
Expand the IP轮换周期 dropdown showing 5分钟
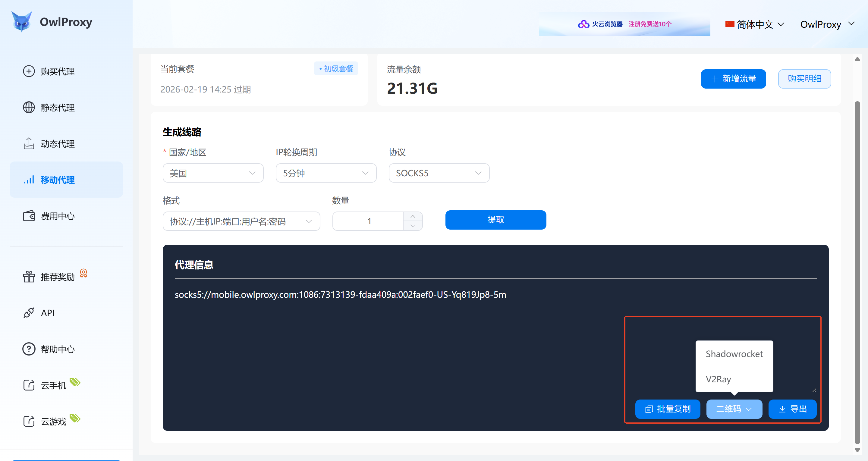(326, 173)
